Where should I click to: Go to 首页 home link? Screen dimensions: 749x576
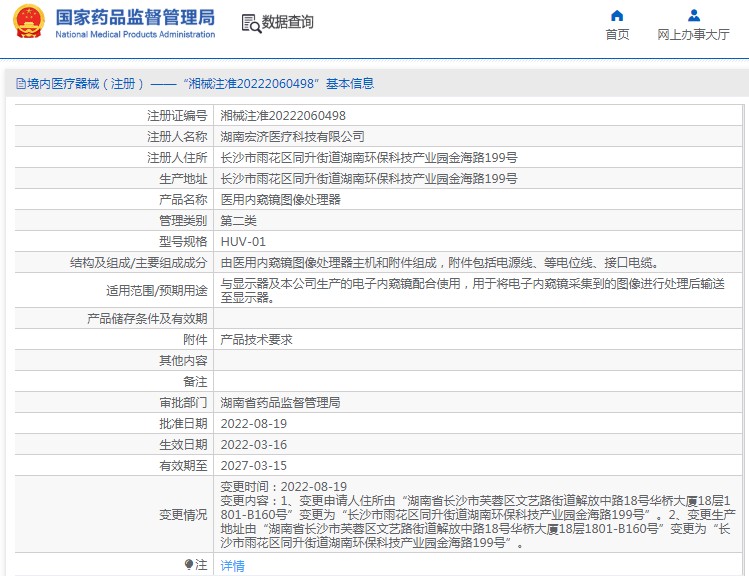click(x=617, y=34)
